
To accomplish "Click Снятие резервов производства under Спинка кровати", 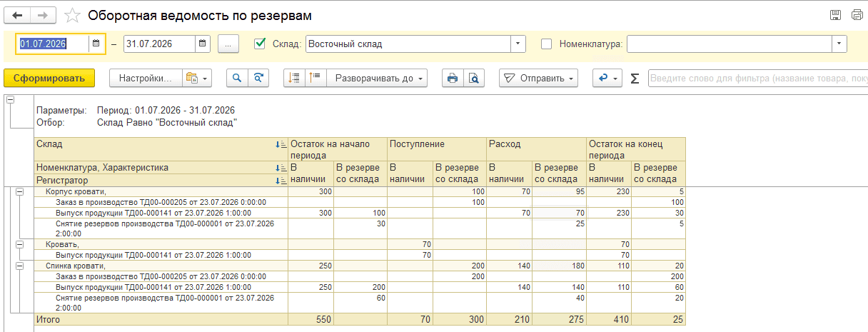I will pyautogui.click(x=165, y=302).
